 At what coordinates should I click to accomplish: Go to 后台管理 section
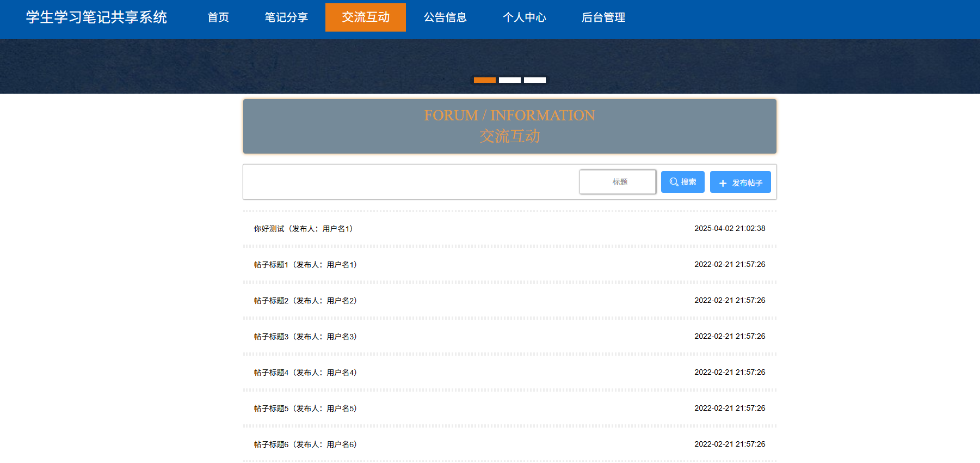[603, 17]
